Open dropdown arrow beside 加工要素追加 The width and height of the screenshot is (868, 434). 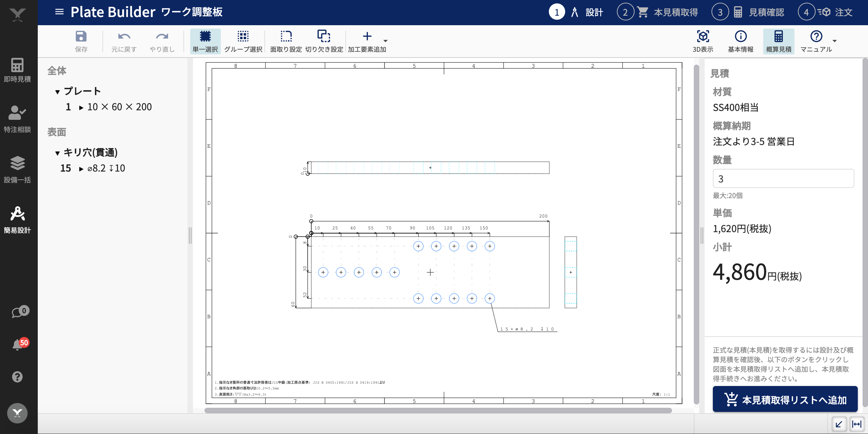pyautogui.click(x=386, y=41)
